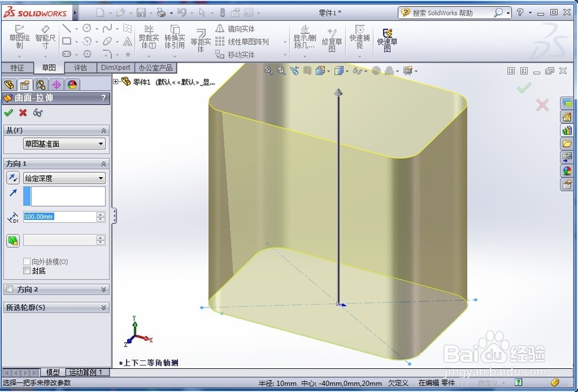Cancel surface extrude with red X
The width and height of the screenshot is (578, 392).
23,113
